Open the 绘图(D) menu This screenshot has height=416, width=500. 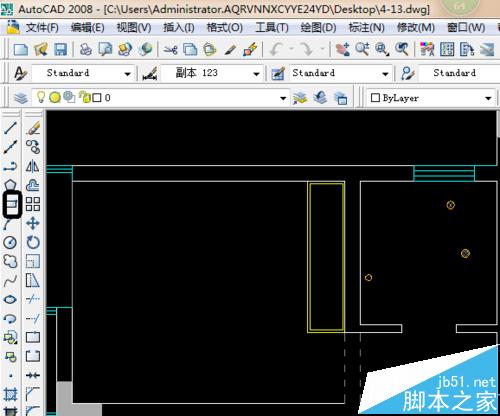pyautogui.click(x=318, y=27)
